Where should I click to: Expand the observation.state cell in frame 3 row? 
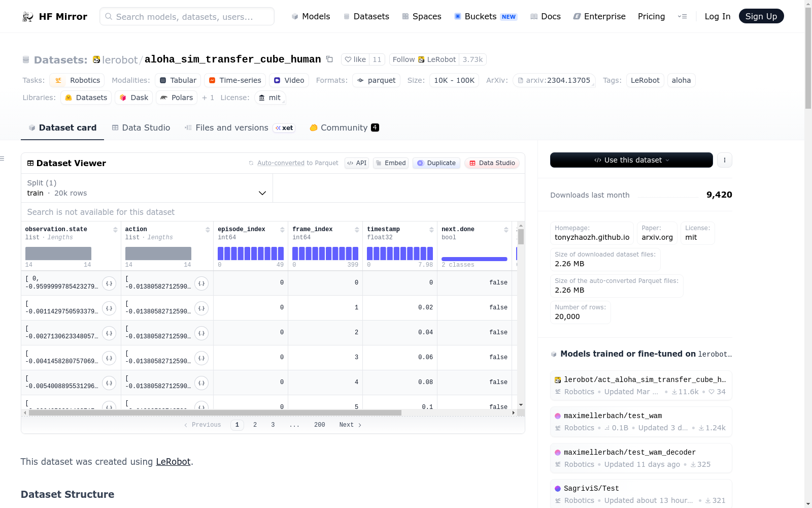click(109, 358)
